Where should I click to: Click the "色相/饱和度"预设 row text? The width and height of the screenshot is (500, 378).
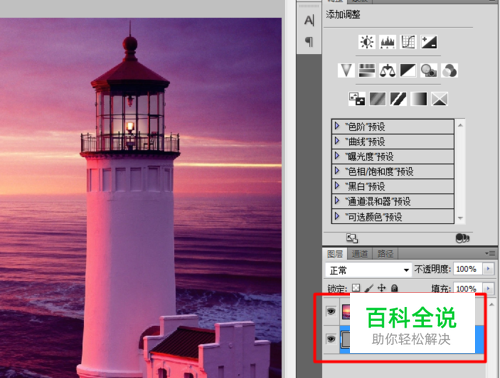(x=379, y=171)
